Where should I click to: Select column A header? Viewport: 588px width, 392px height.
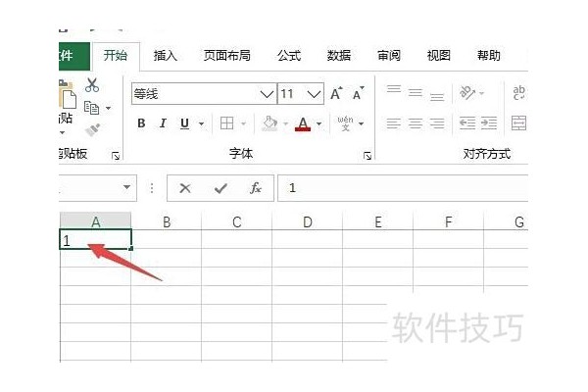[x=96, y=221]
